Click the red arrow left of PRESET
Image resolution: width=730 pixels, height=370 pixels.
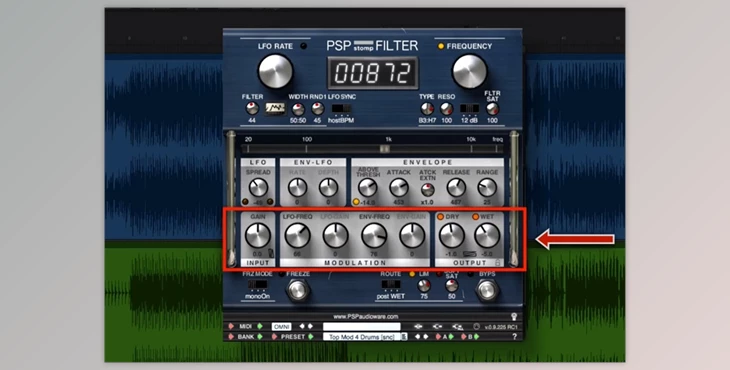[x=274, y=336]
